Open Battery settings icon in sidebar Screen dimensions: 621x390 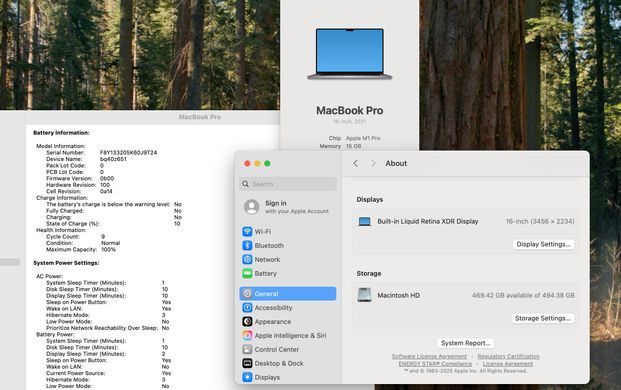point(247,273)
